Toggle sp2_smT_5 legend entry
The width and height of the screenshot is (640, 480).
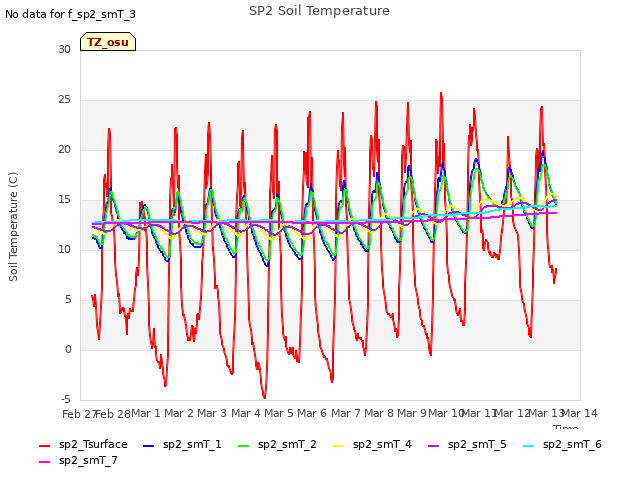pyautogui.click(x=467, y=444)
